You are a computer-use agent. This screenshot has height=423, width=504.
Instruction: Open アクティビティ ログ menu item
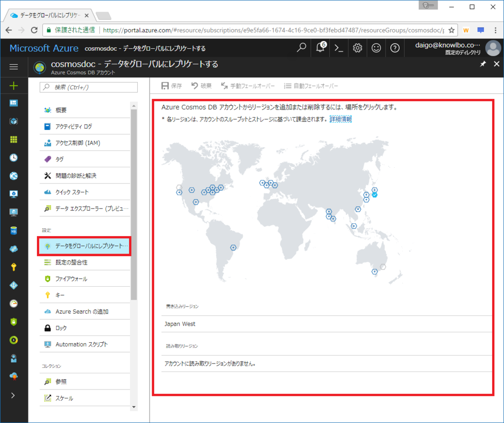[x=85, y=126]
